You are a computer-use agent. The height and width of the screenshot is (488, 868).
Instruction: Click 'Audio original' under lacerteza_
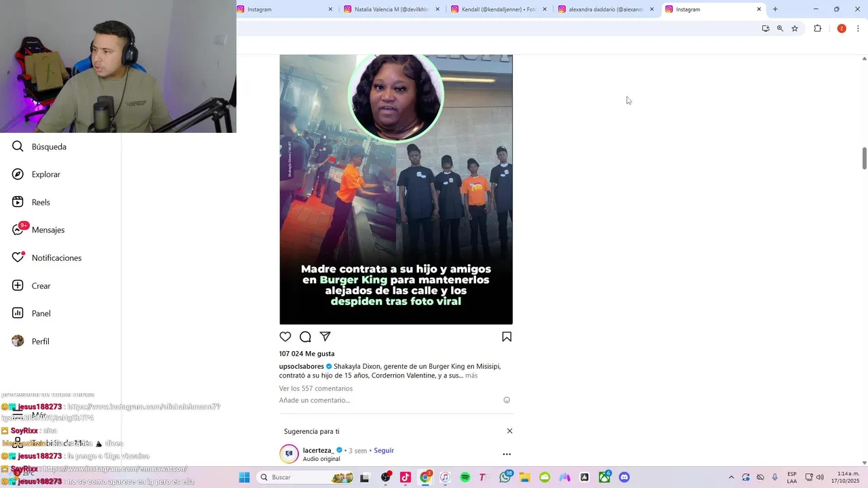pyautogui.click(x=321, y=459)
